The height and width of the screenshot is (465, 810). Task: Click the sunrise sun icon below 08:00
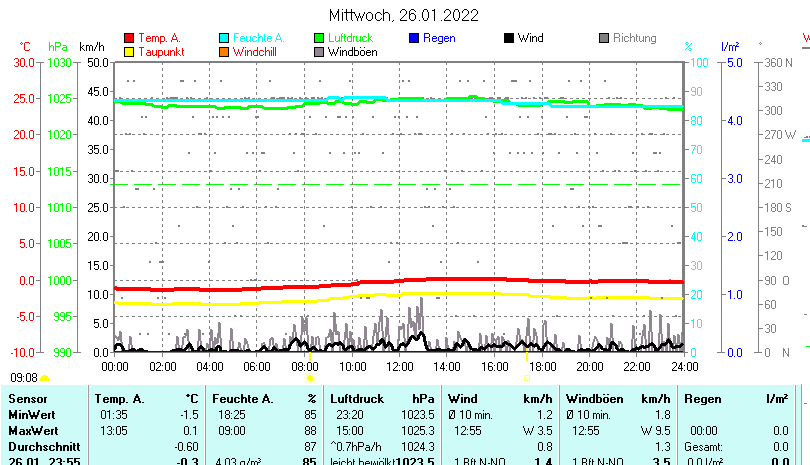coord(310,378)
